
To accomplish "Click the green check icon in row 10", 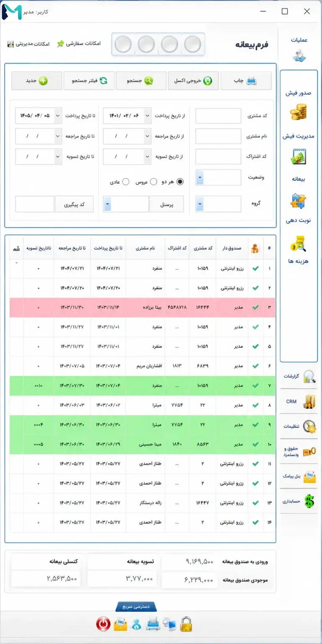I will point(255,444).
